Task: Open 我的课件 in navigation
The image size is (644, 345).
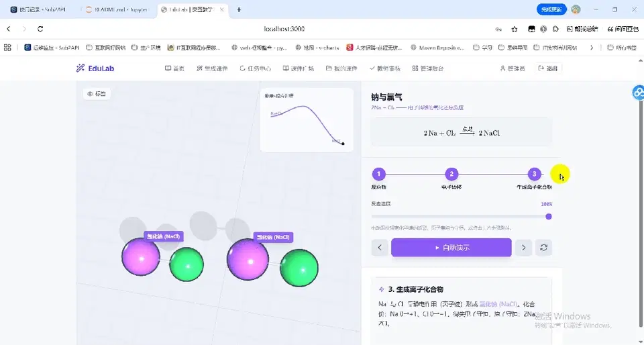Action: 341,68
